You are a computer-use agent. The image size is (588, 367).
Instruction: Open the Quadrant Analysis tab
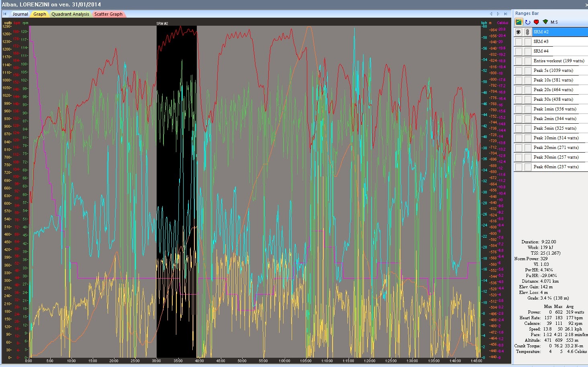pos(70,14)
